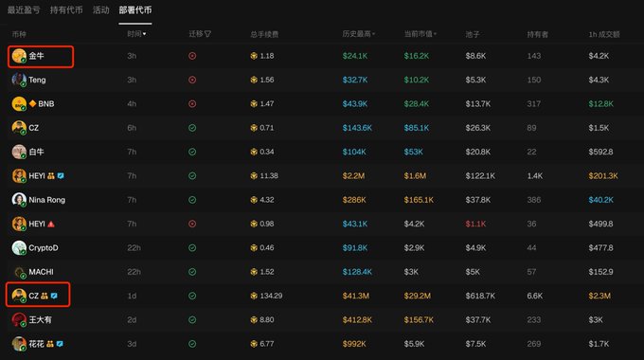The width and height of the screenshot is (644, 360).
Task: Click the gold people icon beside 1d CZ
Action: click(45, 296)
